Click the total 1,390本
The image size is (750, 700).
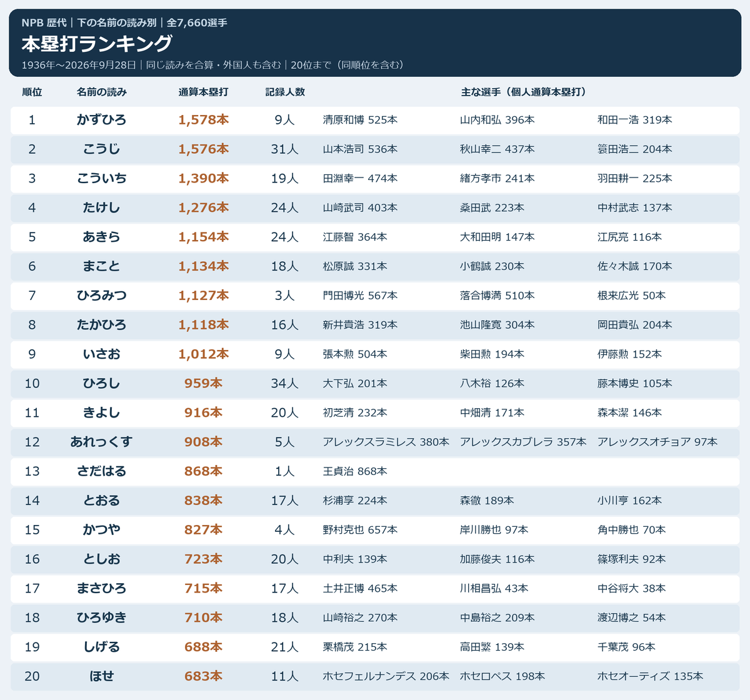click(204, 178)
